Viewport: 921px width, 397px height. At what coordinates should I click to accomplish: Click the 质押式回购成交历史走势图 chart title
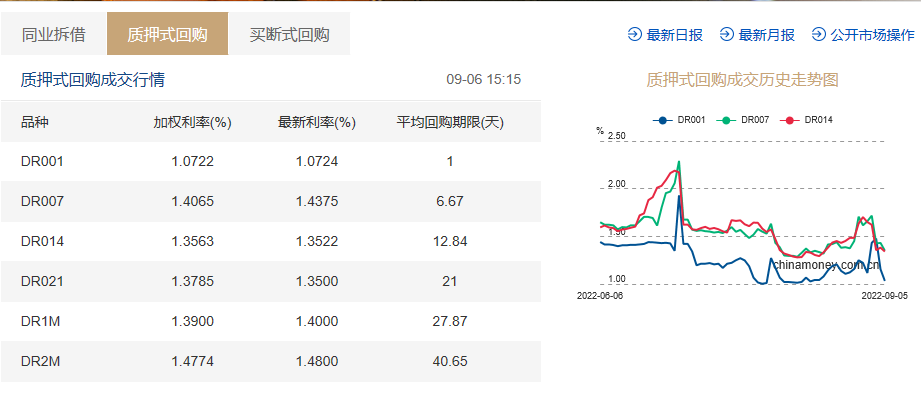(x=742, y=79)
